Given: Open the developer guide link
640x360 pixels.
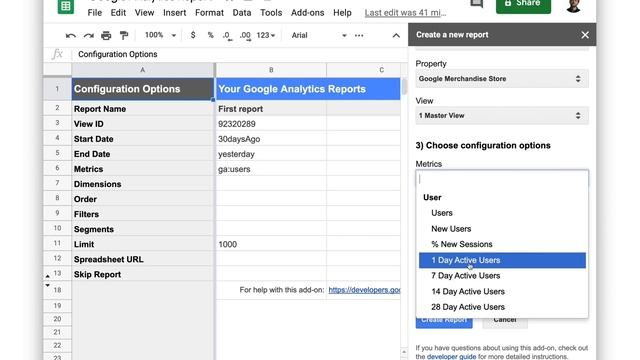Looking at the screenshot, I should [451, 356].
